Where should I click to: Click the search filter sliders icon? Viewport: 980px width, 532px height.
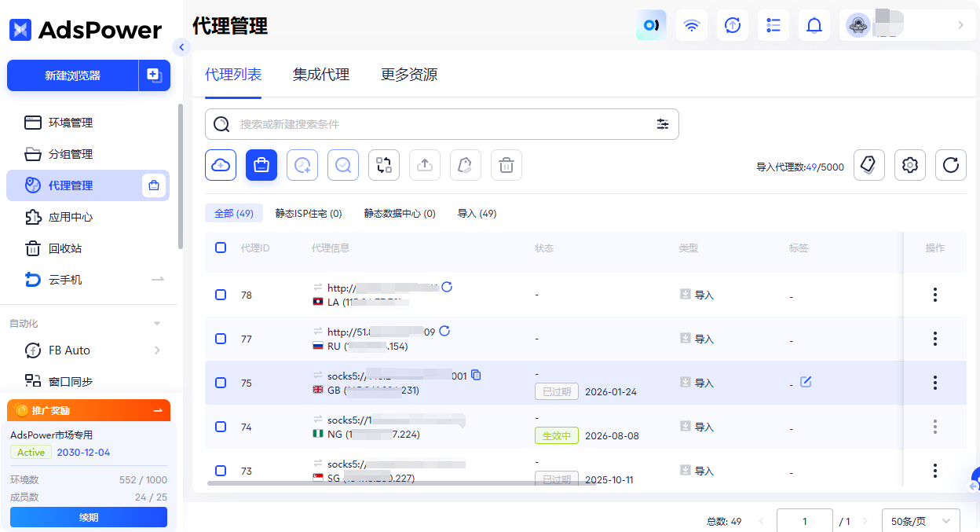[663, 124]
